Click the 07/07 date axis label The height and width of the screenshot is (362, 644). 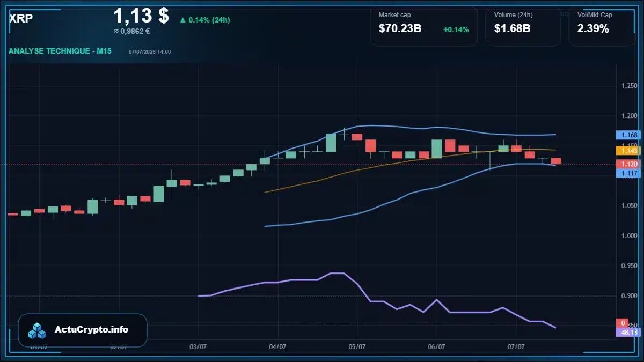[516, 347]
